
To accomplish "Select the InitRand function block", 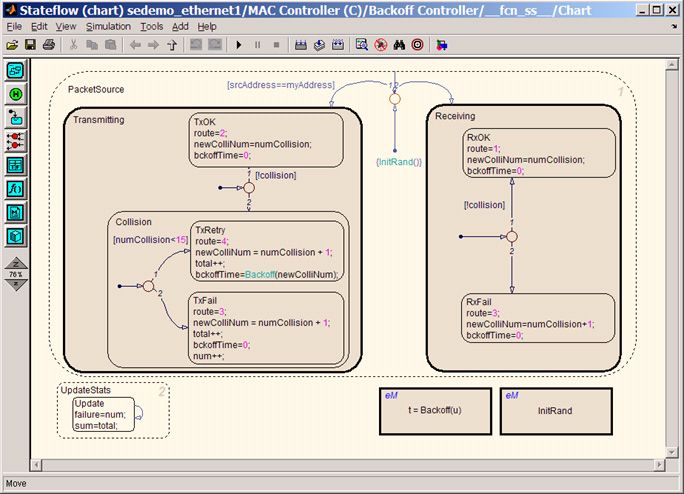I will [555, 410].
